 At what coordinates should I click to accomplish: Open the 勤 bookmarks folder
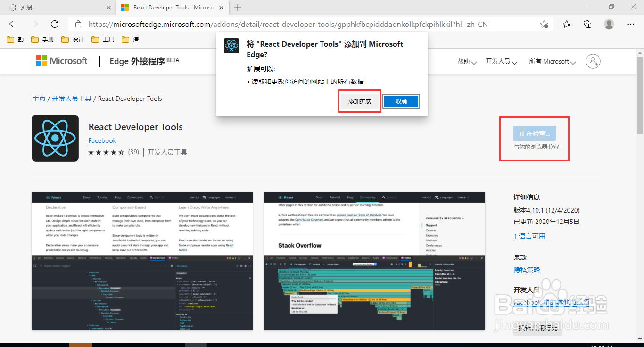coord(15,40)
